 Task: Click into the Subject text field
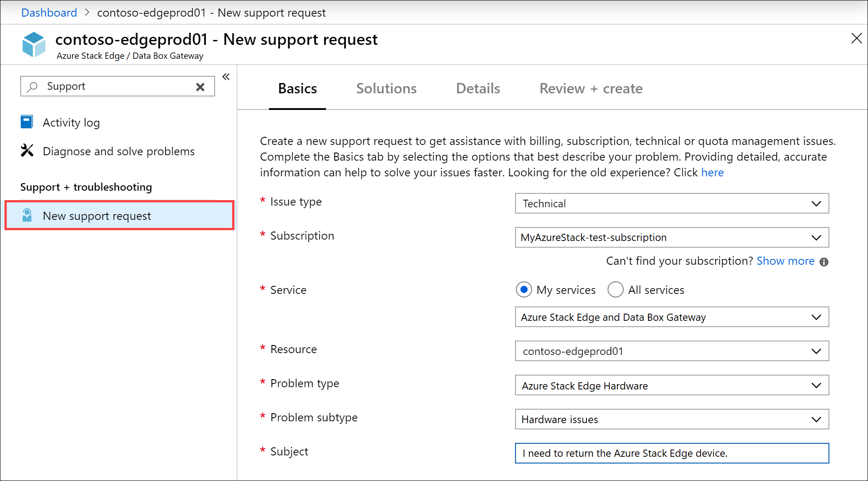(x=672, y=453)
